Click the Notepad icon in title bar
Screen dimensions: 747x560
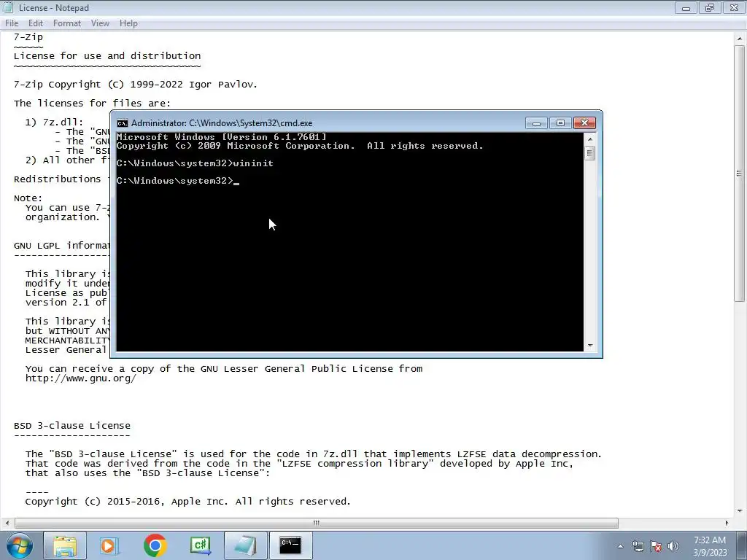[7, 7]
